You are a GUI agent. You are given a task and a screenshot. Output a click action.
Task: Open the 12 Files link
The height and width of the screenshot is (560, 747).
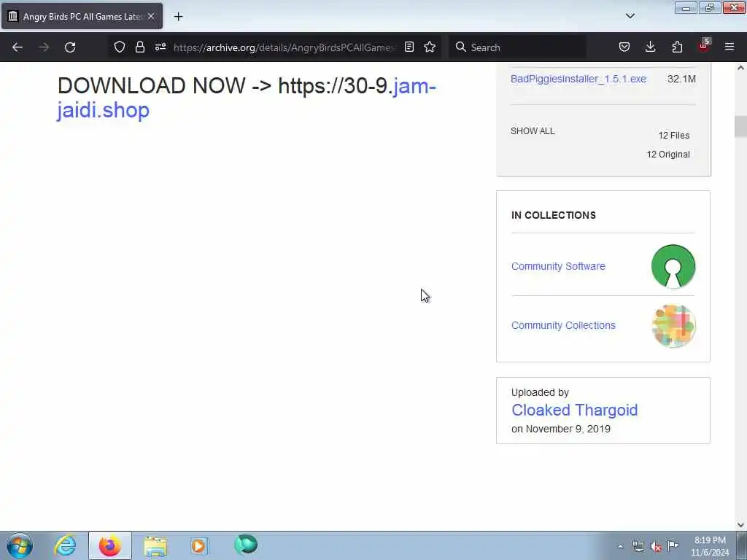click(673, 135)
